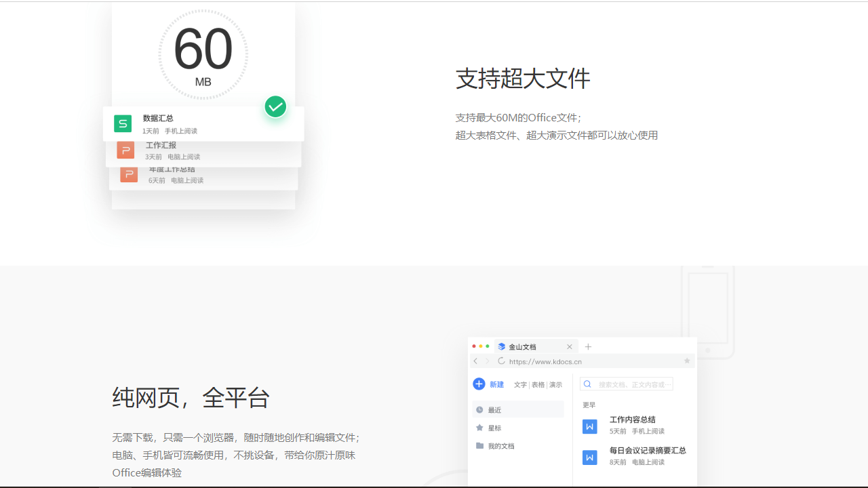Image resolution: width=868 pixels, height=488 pixels.
Task: Click the blue plus 新建 icon
Action: click(479, 384)
